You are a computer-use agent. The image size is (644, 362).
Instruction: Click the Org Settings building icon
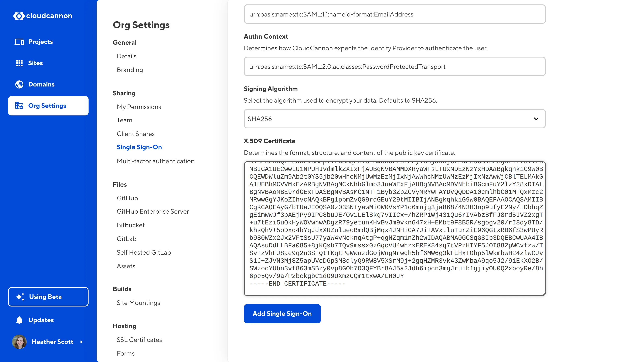[19, 106]
